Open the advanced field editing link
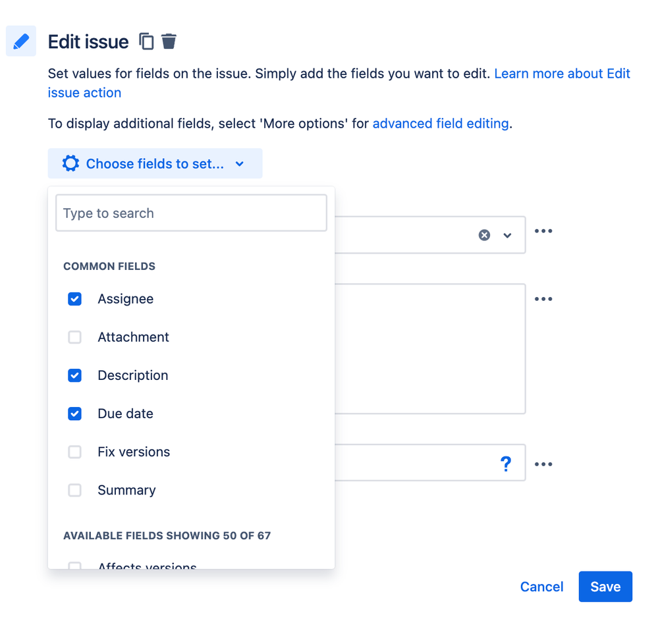The width and height of the screenshot is (658, 644). pos(441,123)
